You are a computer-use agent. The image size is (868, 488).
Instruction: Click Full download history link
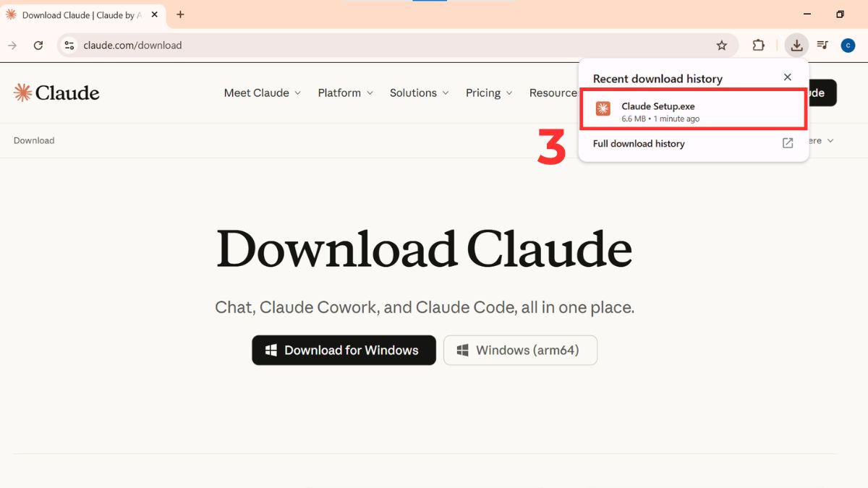coord(639,143)
